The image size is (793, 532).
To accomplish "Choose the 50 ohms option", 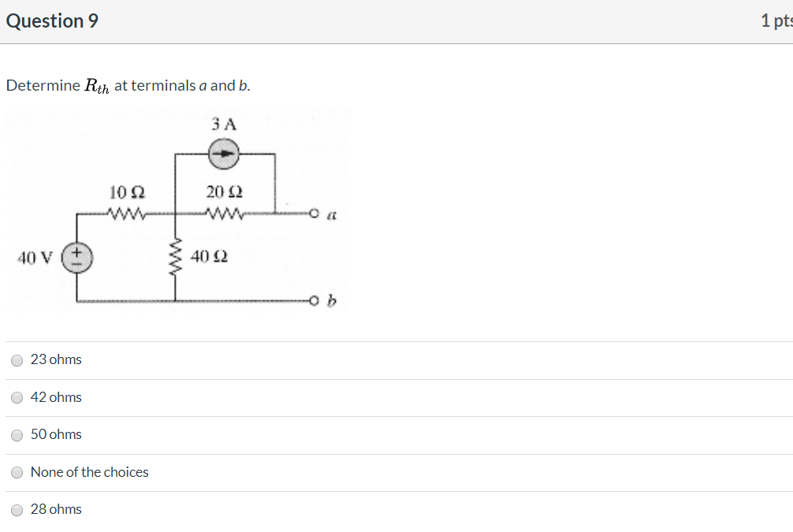I will tap(17, 434).
